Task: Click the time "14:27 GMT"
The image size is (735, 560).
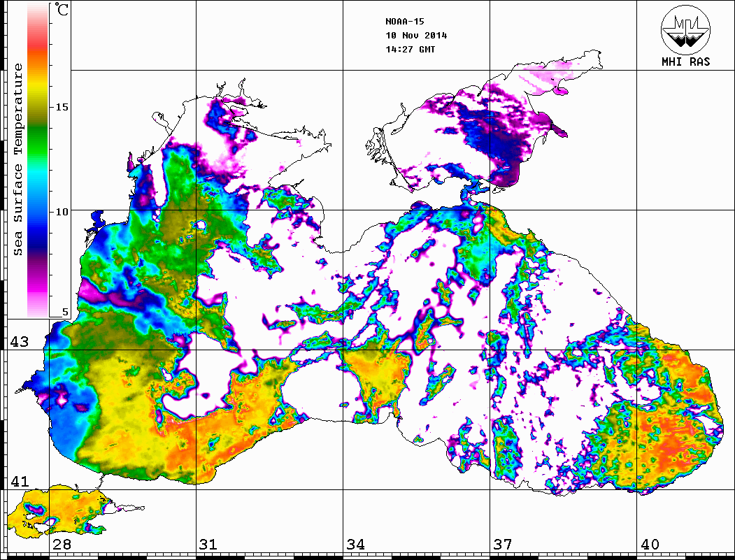Action: point(411,49)
